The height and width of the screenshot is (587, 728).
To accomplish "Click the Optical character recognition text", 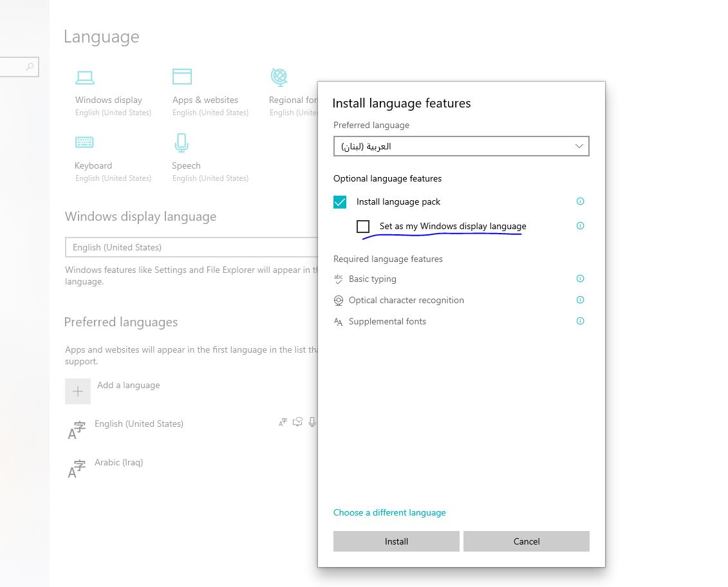I will pyautogui.click(x=406, y=301).
